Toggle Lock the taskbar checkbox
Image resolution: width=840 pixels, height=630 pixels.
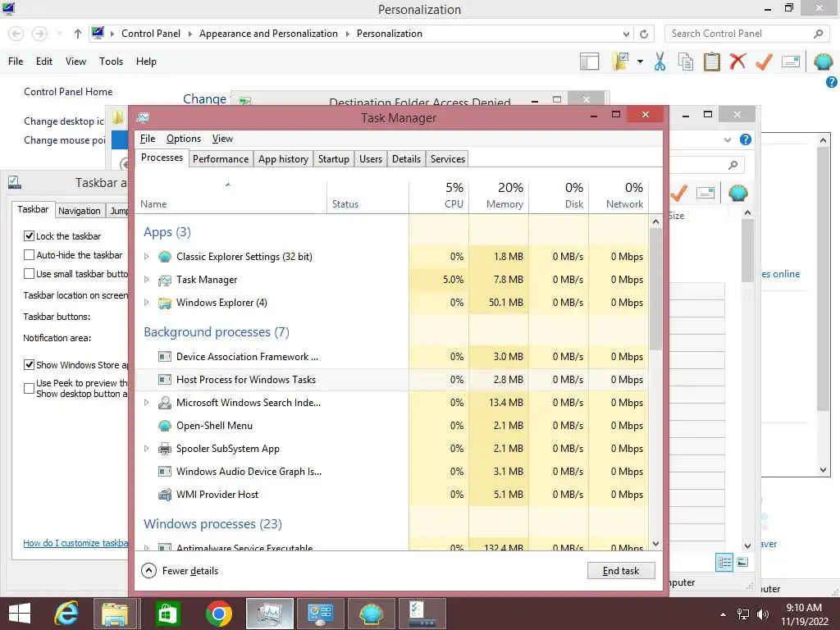pos(29,235)
